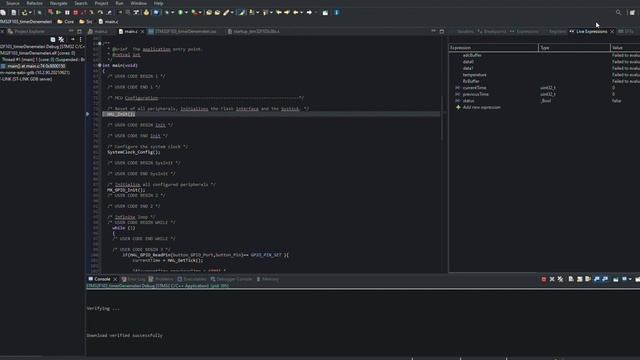This screenshot has width=640, height=360.
Task: Switch to the Registers tab
Action: (x=557, y=31)
